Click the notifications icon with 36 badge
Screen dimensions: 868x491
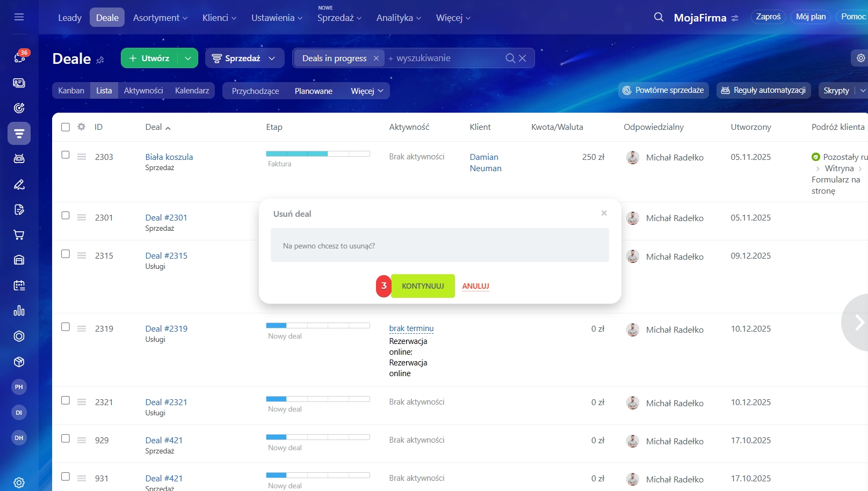point(19,57)
